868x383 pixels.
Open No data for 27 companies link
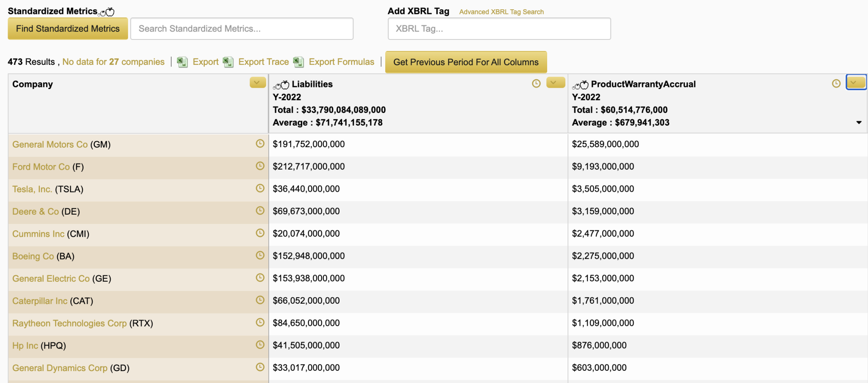coord(113,62)
